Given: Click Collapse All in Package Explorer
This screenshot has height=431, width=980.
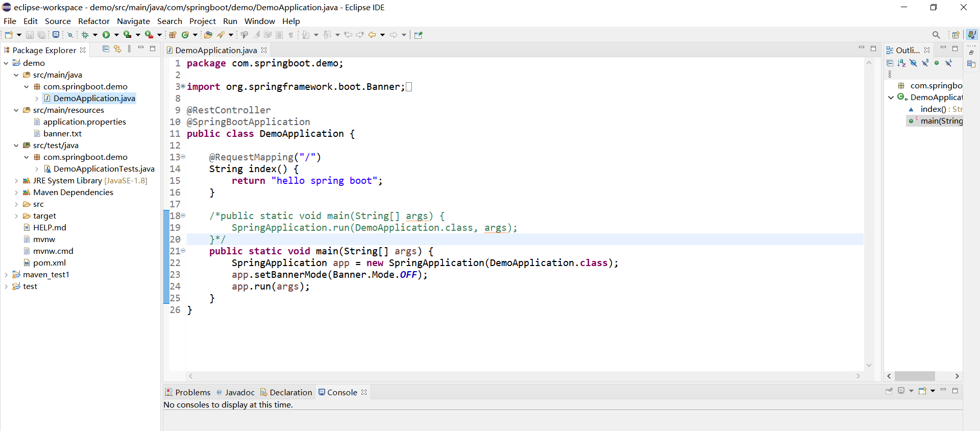Looking at the screenshot, I should click(x=106, y=49).
